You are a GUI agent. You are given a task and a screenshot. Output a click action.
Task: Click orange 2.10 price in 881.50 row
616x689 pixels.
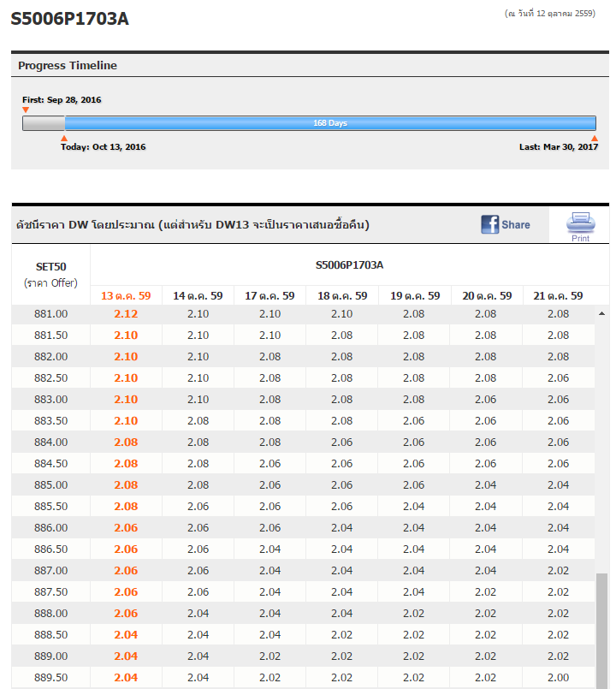tap(126, 336)
